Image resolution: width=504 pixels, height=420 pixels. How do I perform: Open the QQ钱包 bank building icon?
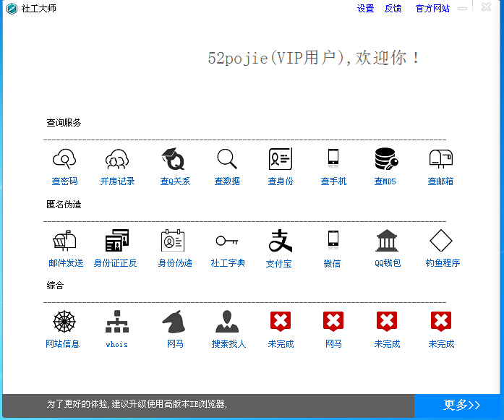click(x=387, y=241)
